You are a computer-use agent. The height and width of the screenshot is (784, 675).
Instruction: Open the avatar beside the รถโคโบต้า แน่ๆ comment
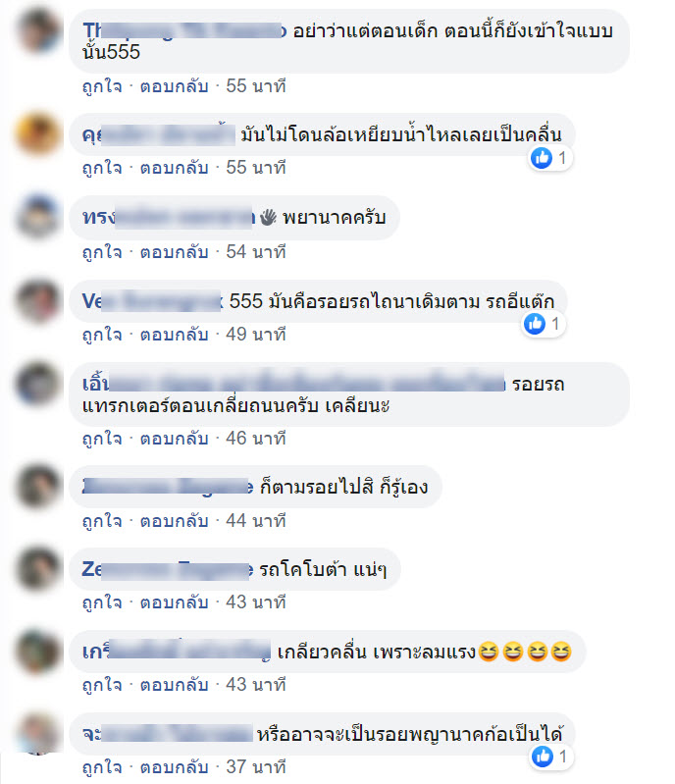click(38, 568)
